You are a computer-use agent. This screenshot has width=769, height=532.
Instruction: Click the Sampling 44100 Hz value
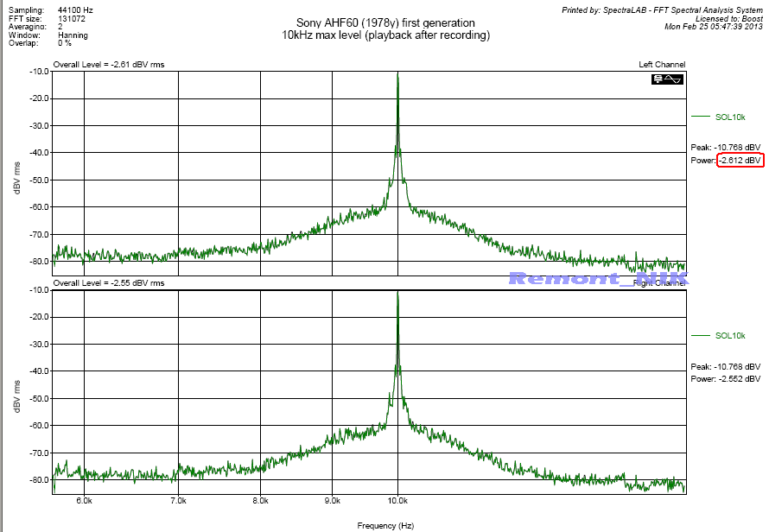75,8
